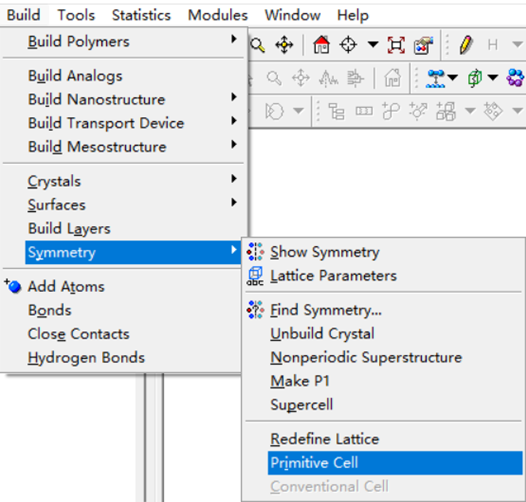Click the greyed lasso selection icon
Viewport: 526px width, 502px height.
(274, 111)
